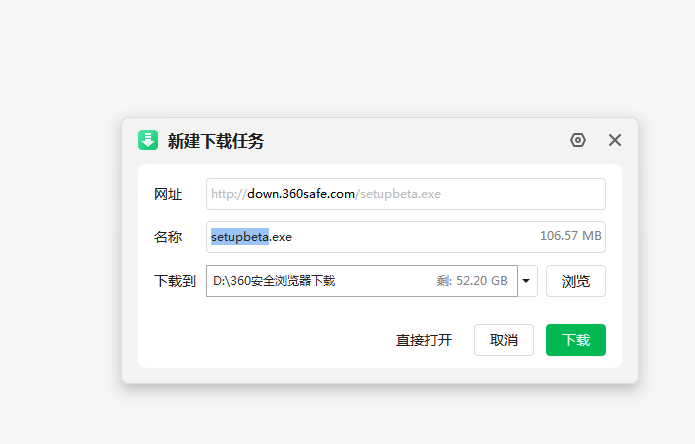Click the 新建下载任务 dialog title text
Viewport: 695px width, 444px height.
point(216,141)
